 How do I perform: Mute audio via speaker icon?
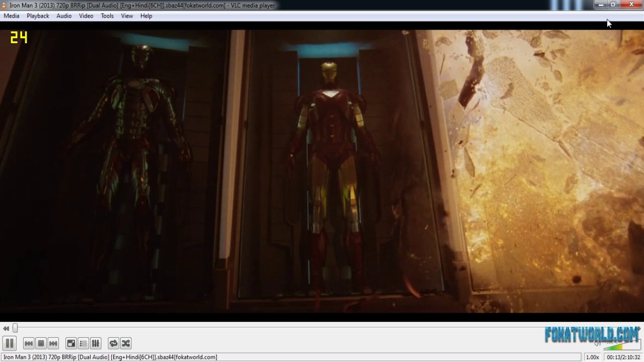pos(598,344)
